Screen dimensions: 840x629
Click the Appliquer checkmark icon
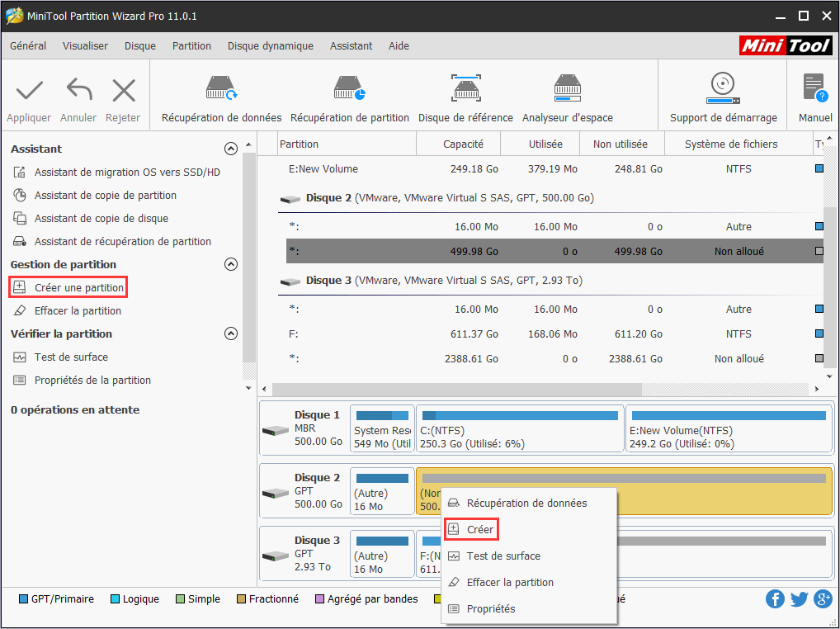coord(28,91)
